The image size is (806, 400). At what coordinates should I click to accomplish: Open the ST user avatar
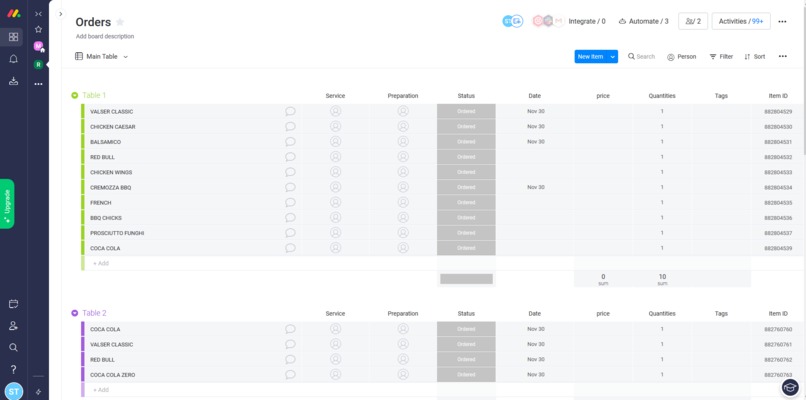14,391
